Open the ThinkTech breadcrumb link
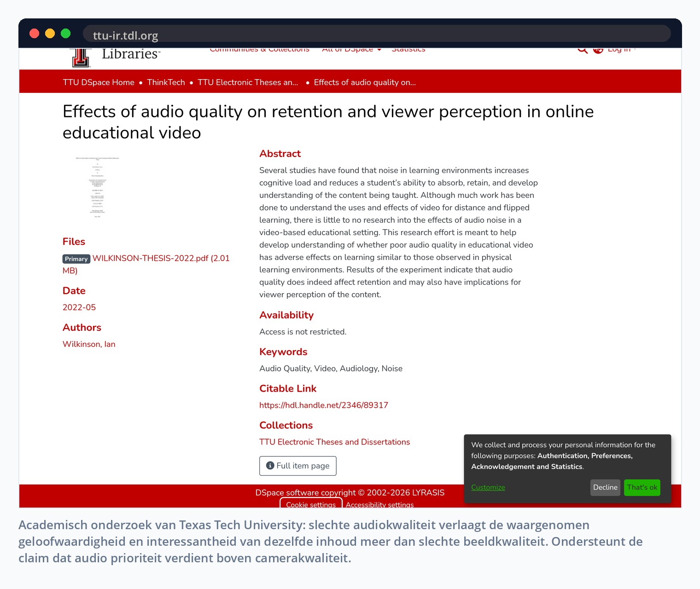 (166, 82)
